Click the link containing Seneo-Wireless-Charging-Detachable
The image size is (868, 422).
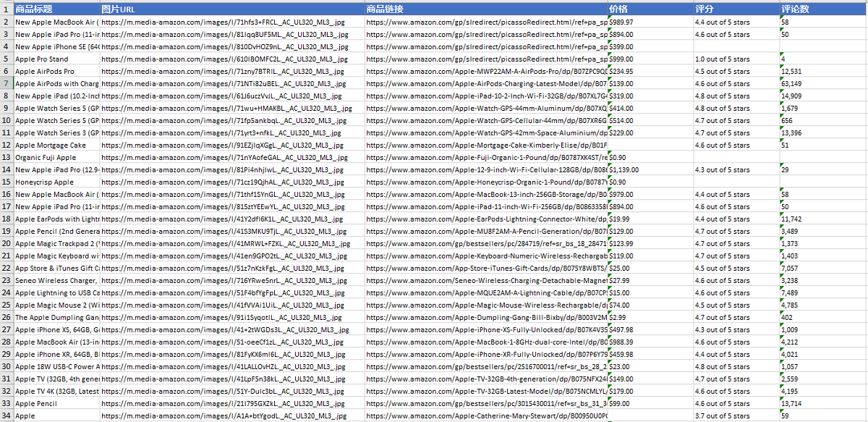point(486,281)
